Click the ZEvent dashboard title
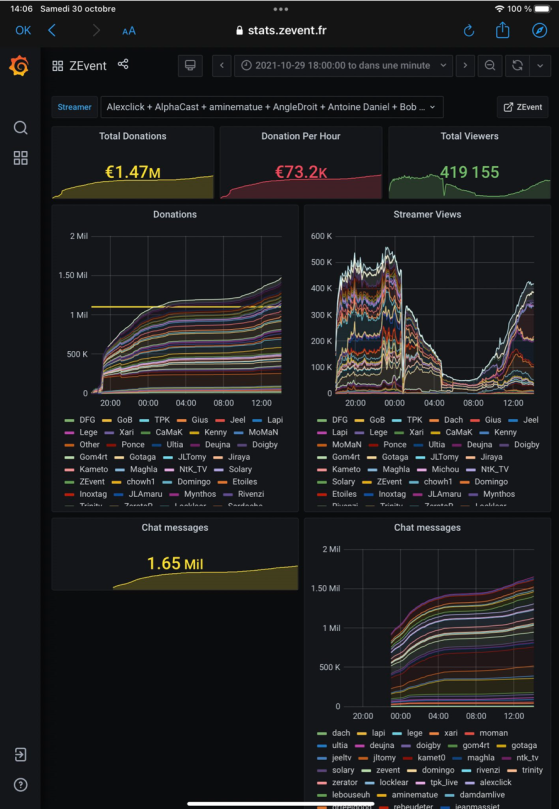Screen dimensions: 559x809 coord(88,66)
